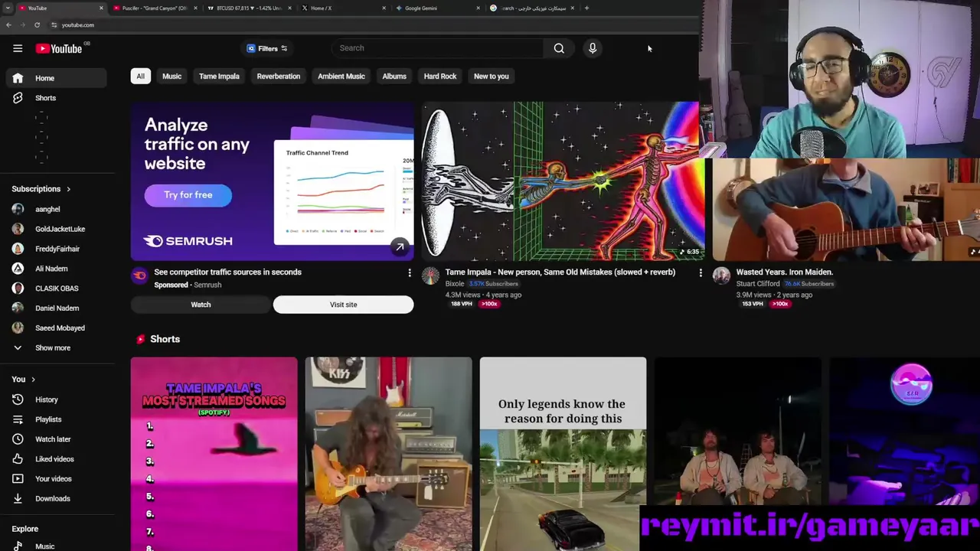Click the ad external-link arrow icon
This screenshot has width=980, height=551.
click(399, 246)
